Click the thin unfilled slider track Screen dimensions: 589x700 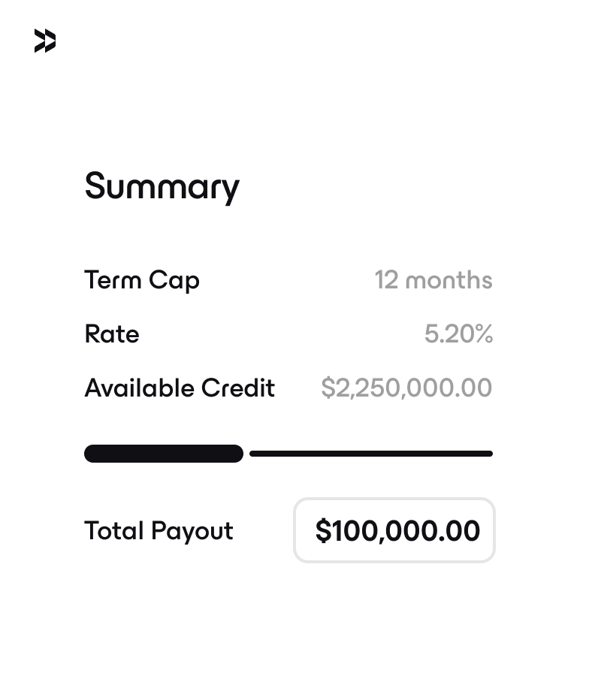[371, 454]
